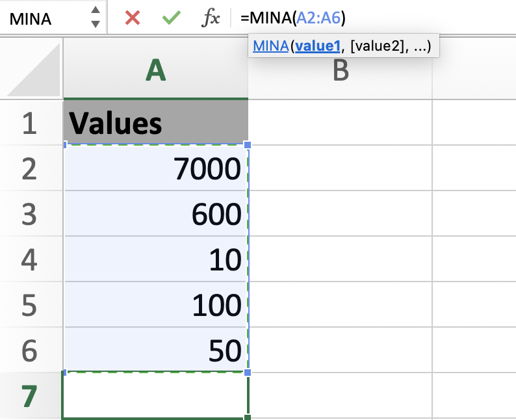Open Name Box dropdown arrows
Viewport: 516px width, 420px height.
[x=96, y=18]
